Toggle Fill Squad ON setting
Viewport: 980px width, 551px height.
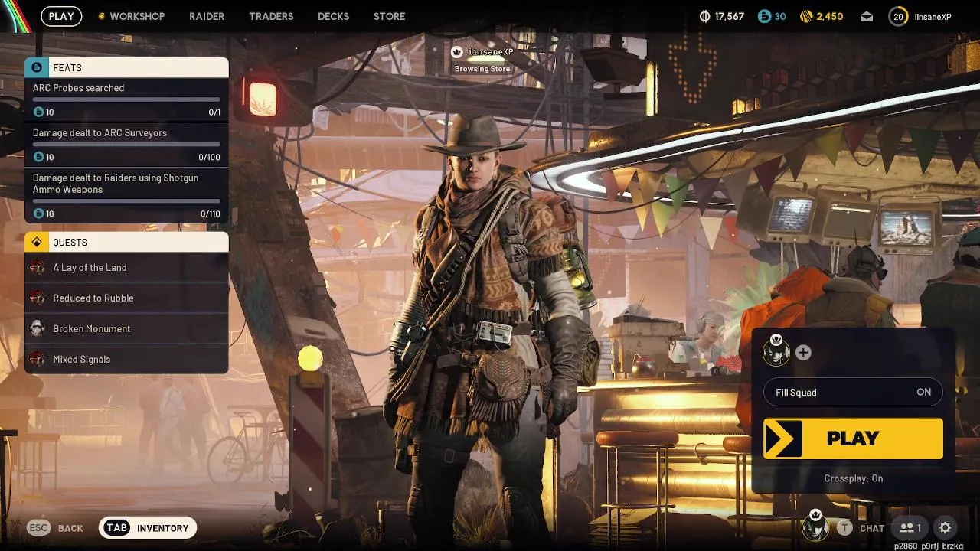click(853, 393)
